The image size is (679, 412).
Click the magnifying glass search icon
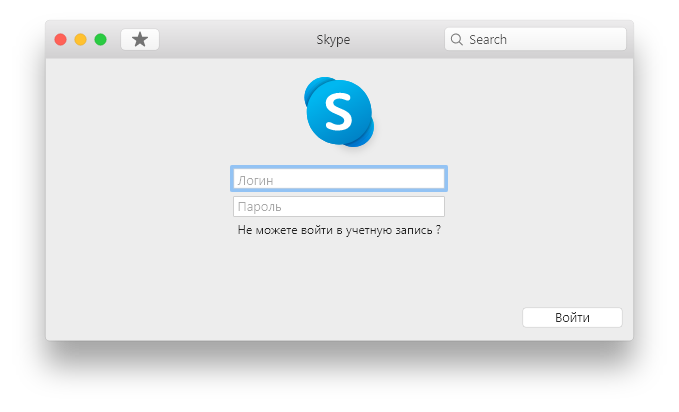457,40
